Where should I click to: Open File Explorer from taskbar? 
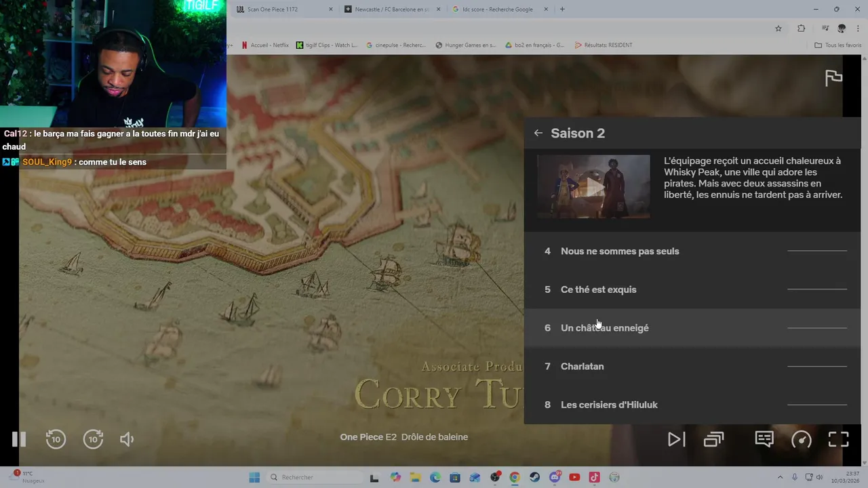point(415,477)
